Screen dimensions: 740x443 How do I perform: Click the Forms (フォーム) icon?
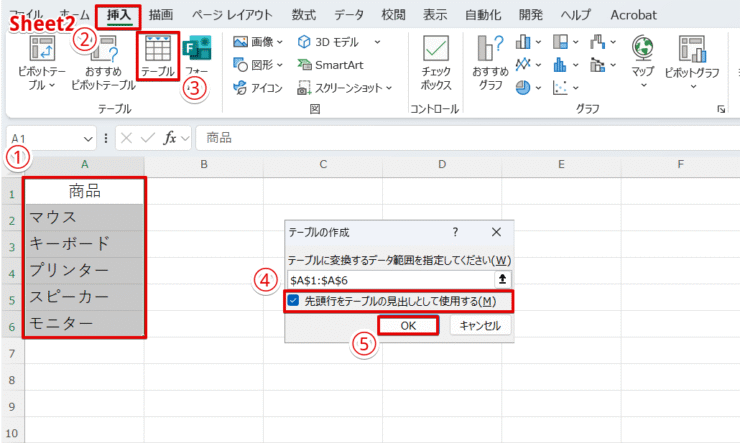196,48
